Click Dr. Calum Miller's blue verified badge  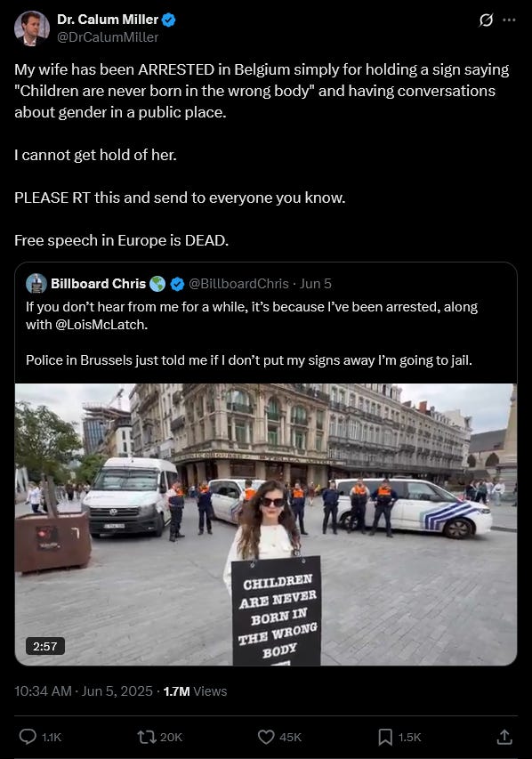click(168, 20)
